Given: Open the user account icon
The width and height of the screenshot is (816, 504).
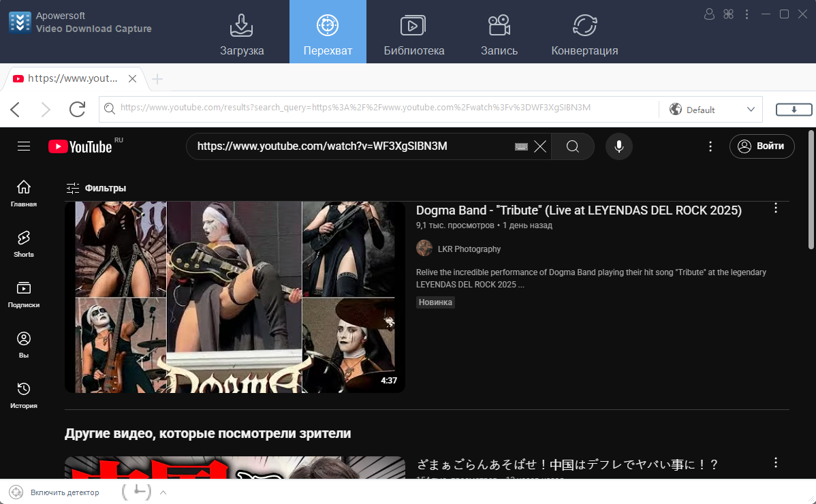Looking at the screenshot, I should [x=709, y=14].
